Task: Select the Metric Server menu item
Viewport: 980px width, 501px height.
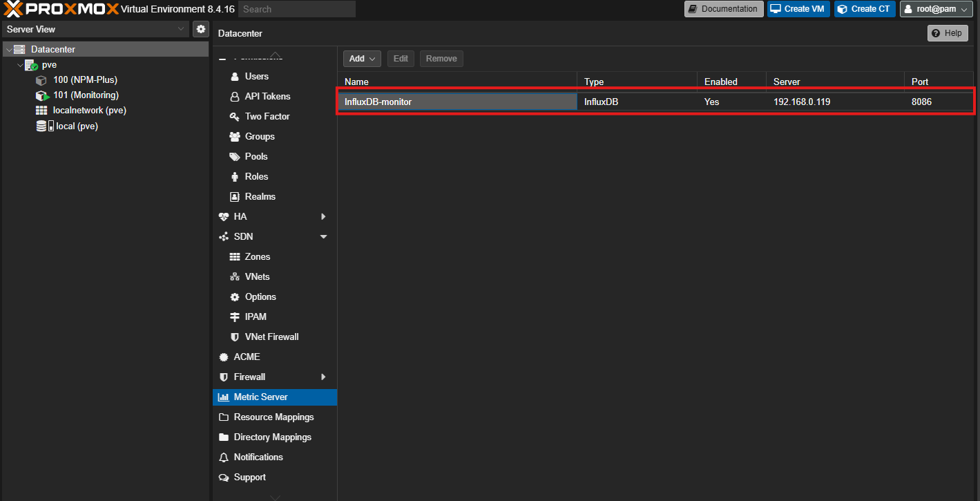Action: [275, 397]
